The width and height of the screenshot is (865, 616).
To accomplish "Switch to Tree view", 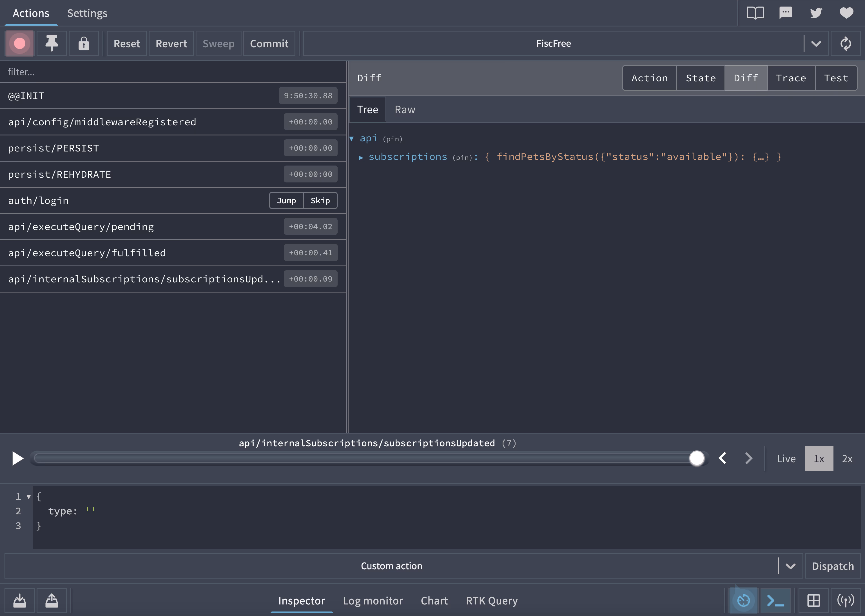I will pos(368,110).
